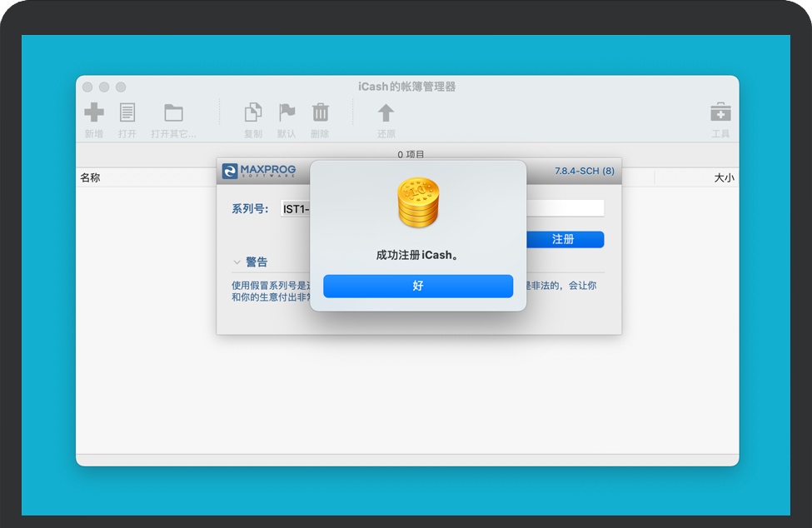
Task: Restore with the 还原 arrow icon
Action: point(384,112)
